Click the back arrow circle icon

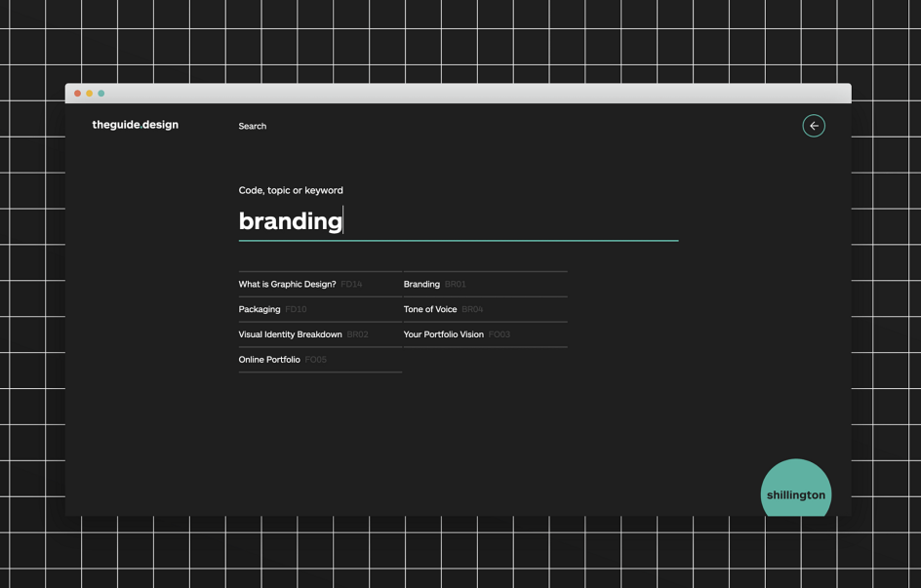tap(813, 126)
